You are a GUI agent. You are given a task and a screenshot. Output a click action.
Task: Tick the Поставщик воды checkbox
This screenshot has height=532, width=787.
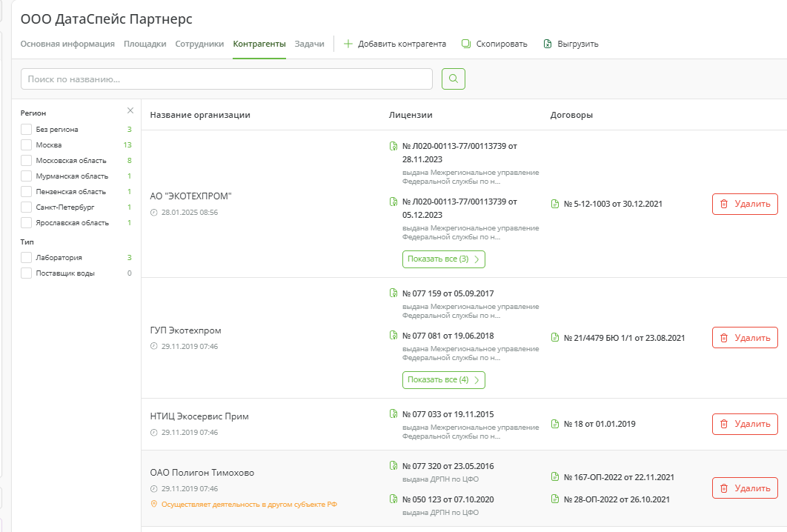click(27, 273)
